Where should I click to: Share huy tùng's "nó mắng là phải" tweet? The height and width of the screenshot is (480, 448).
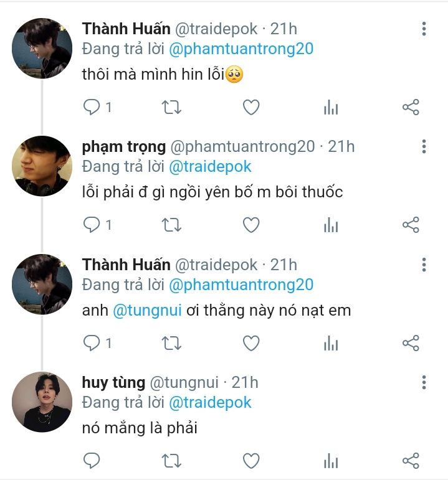click(x=411, y=461)
